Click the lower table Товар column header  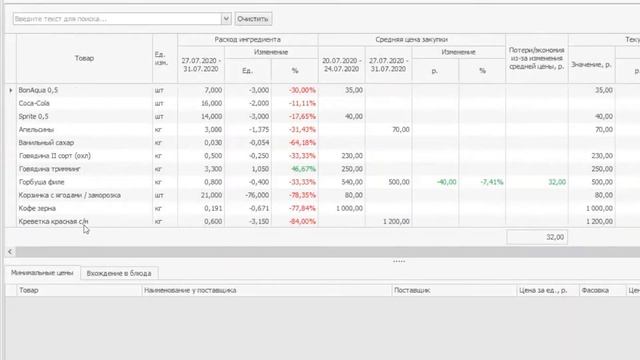(79, 290)
